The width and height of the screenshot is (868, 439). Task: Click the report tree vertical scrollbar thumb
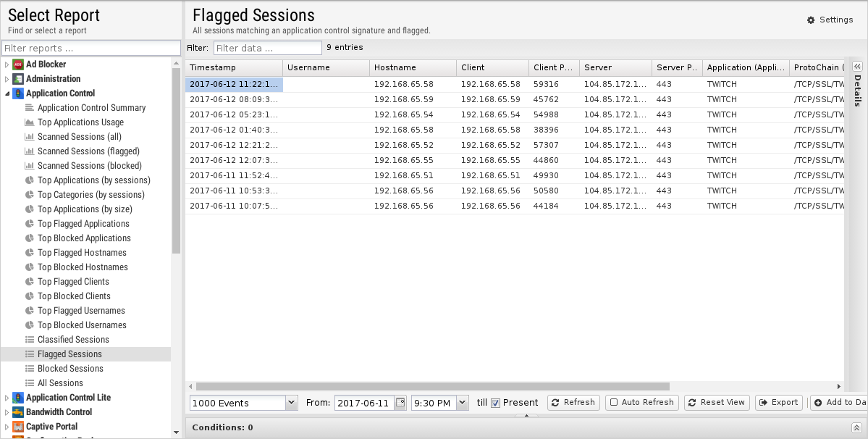point(177,161)
